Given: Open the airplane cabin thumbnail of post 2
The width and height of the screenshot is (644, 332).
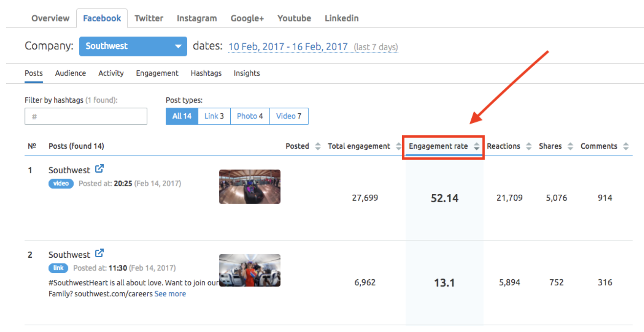Looking at the screenshot, I should click(x=250, y=270).
